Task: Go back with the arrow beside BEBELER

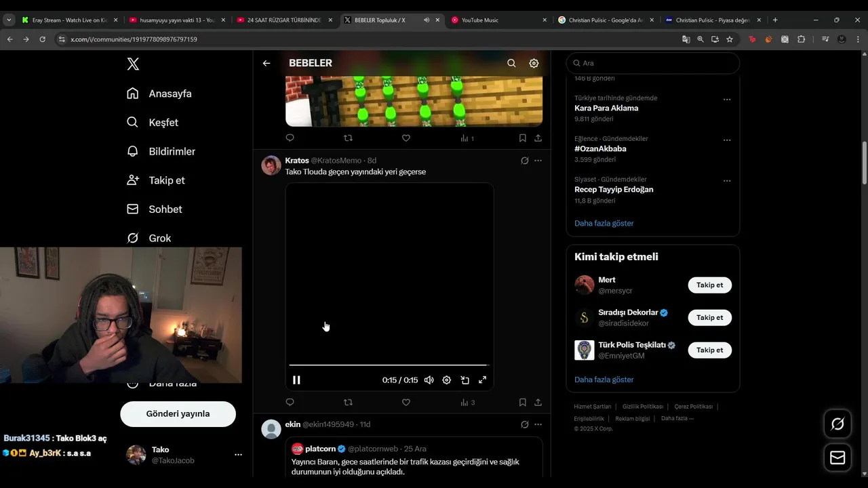Action: tap(267, 63)
